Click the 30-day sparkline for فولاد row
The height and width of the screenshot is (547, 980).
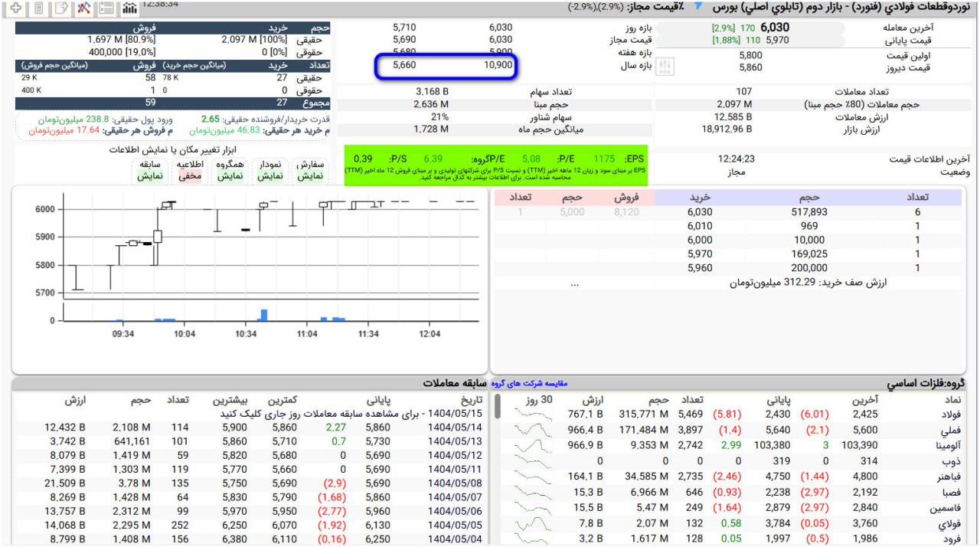[534, 414]
